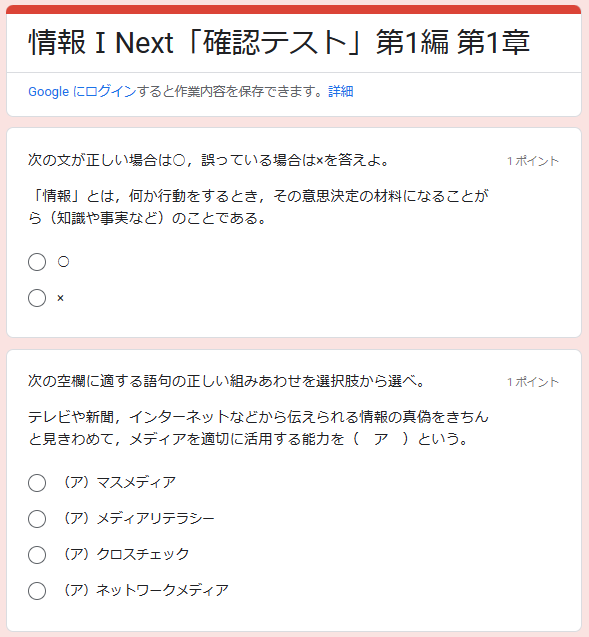This screenshot has width=589, height=637.
Task: Click the form title 情報 I Next 確認テスト
Action: tap(279, 42)
